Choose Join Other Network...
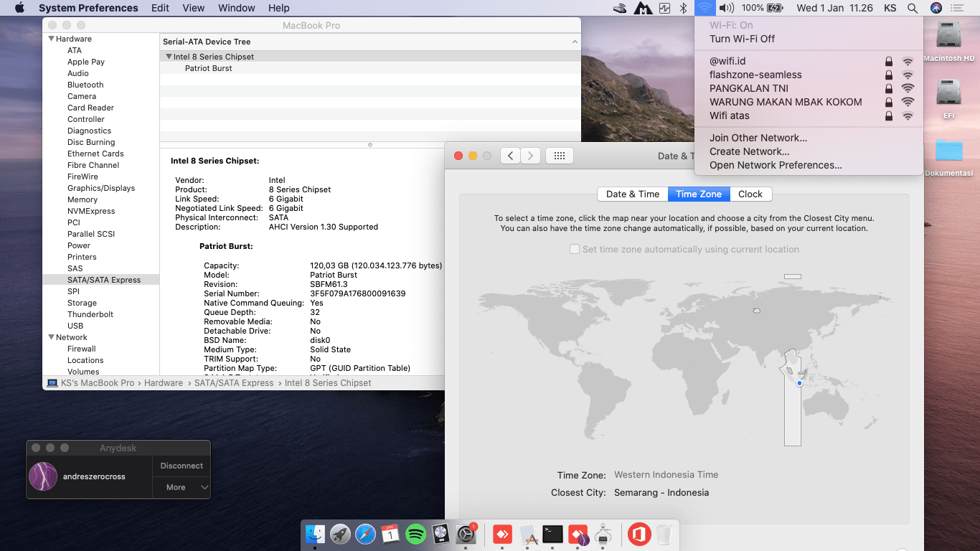 (x=809, y=138)
